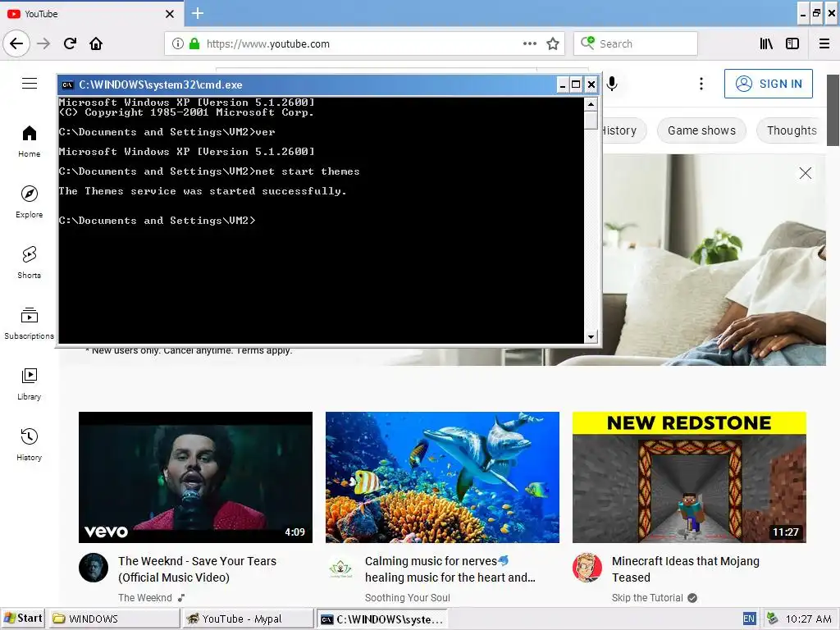The width and height of the screenshot is (840, 630).
Task: Select the Thoughts filter chip
Action: pos(792,130)
